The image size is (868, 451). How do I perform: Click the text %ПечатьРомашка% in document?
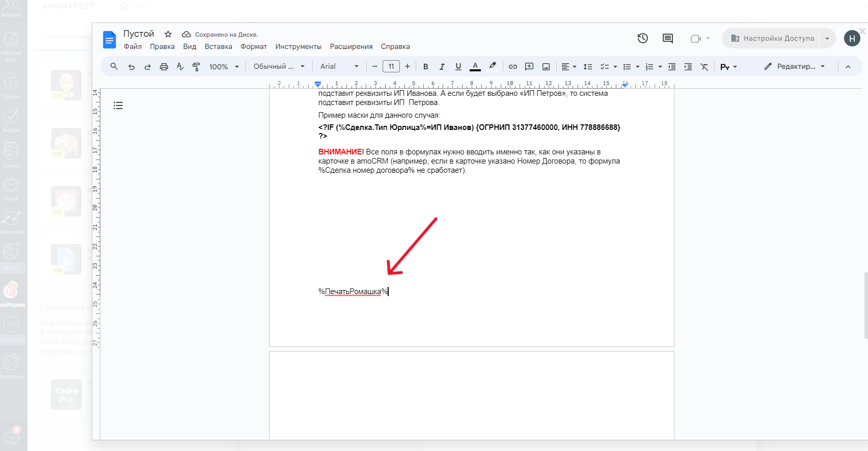click(x=353, y=291)
